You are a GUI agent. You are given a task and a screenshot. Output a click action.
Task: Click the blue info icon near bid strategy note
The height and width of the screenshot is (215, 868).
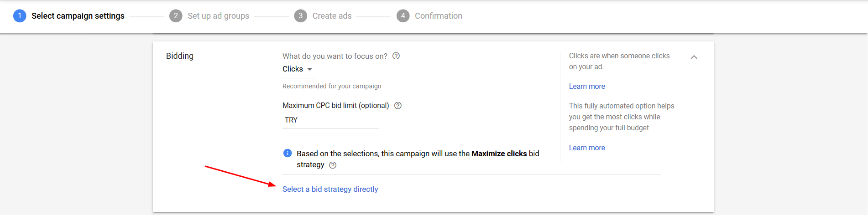(288, 153)
